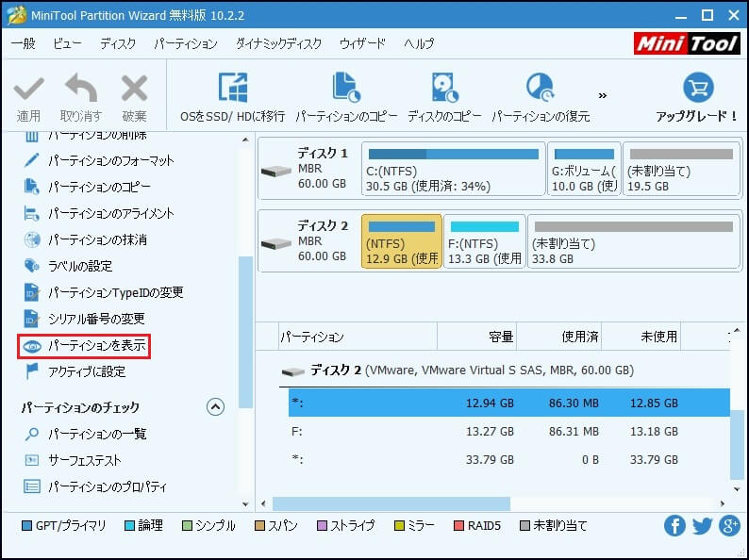
Task: Click partition list horizontal scrollbar right arrow
Action: (x=723, y=503)
